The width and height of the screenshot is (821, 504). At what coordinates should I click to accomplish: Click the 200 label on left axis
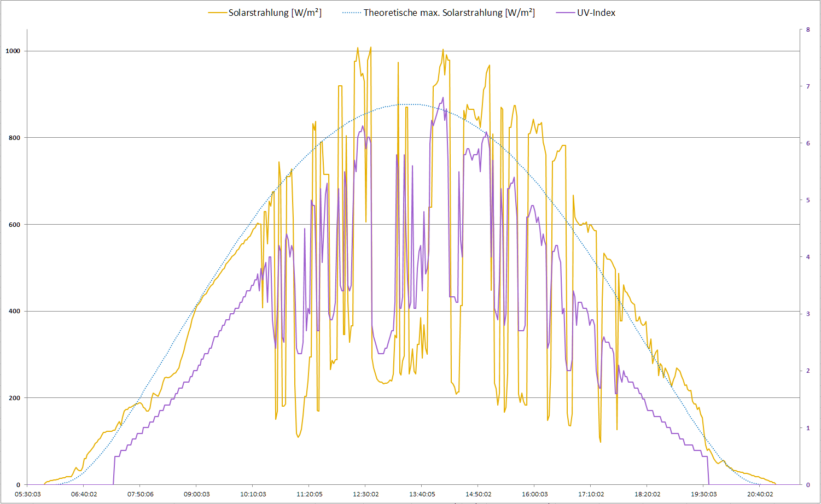[x=14, y=398]
